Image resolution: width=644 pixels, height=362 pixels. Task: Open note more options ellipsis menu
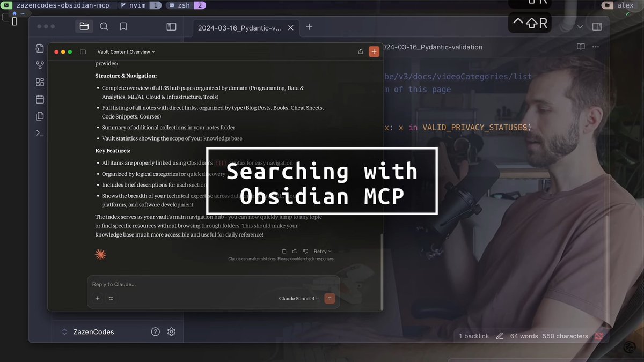(x=595, y=47)
